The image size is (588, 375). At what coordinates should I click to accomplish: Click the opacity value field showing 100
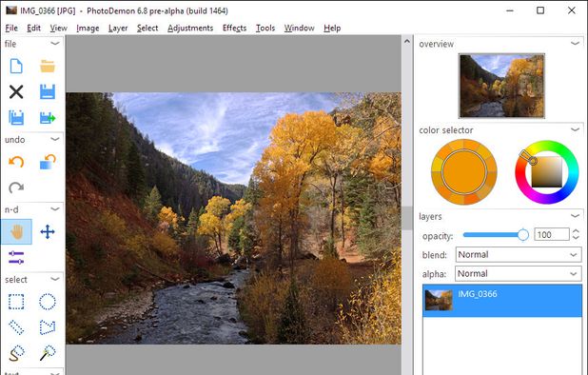click(x=552, y=235)
